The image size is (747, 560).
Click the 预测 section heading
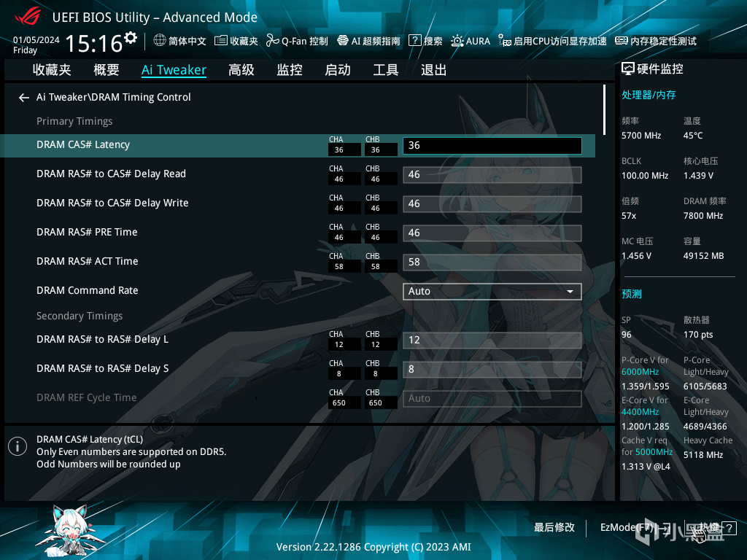click(631, 294)
